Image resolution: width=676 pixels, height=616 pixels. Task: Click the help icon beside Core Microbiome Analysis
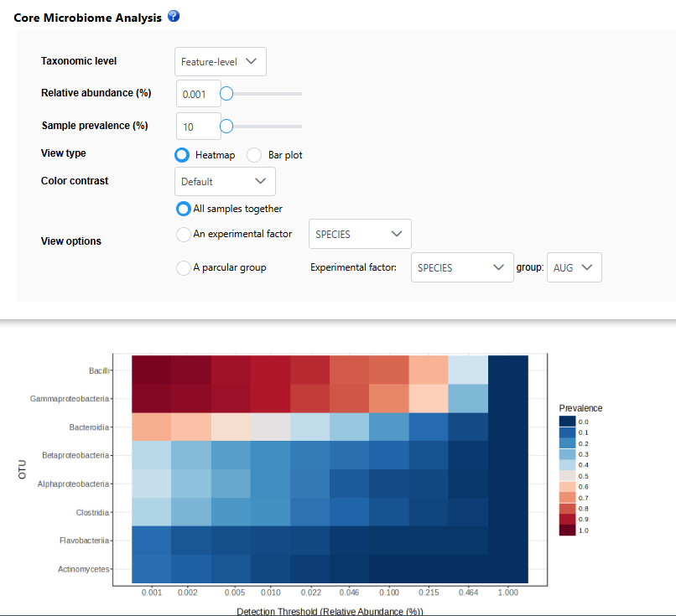point(174,17)
